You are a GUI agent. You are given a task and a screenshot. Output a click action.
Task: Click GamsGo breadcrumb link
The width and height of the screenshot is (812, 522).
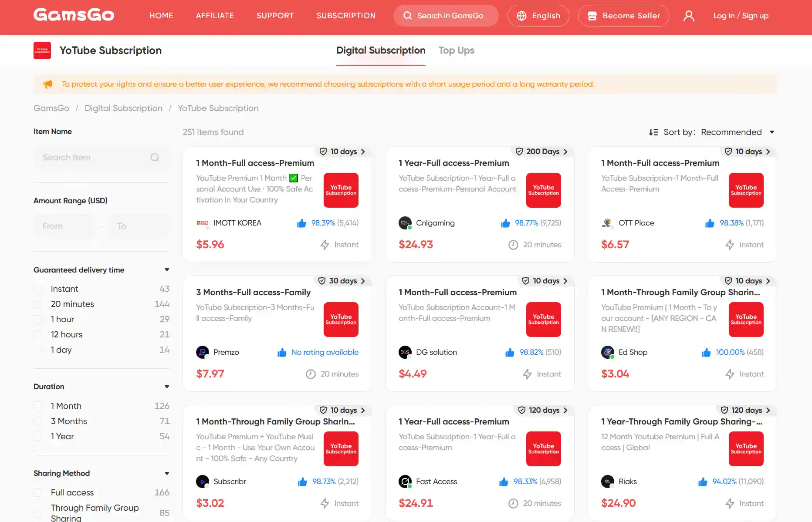(x=51, y=108)
